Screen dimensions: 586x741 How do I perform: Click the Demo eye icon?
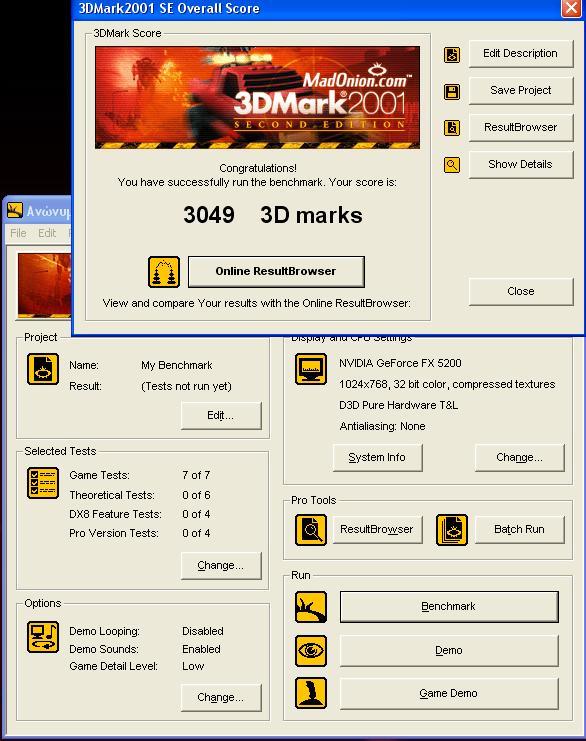click(x=311, y=651)
